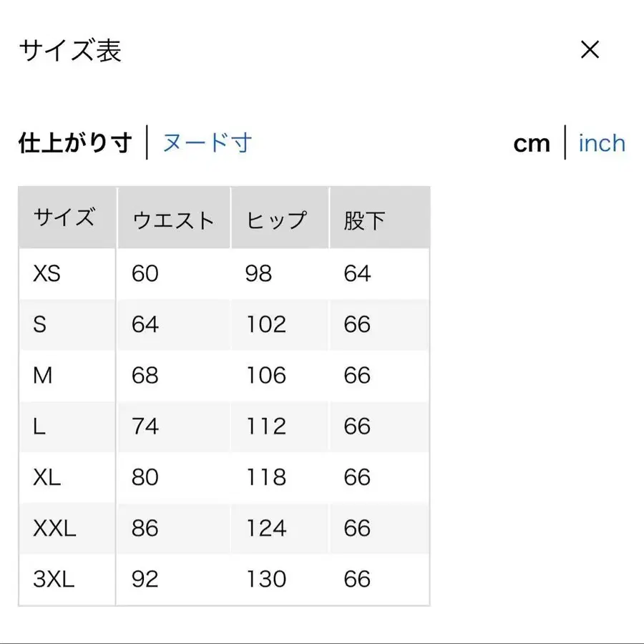Click the waist value 68 for size M
The width and height of the screenshot is (644, 644).
point(146,375)
